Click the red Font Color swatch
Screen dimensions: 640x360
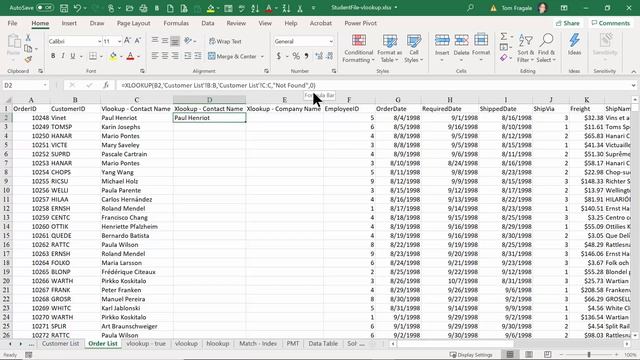pos(130,56)
